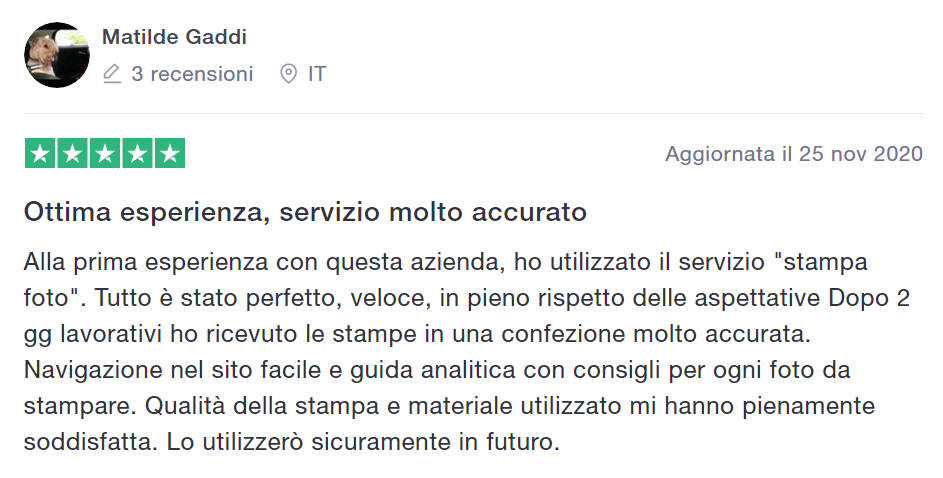Screen dimensions: 943x478
Task: Click the fifth green rating star
Action: 170,153
